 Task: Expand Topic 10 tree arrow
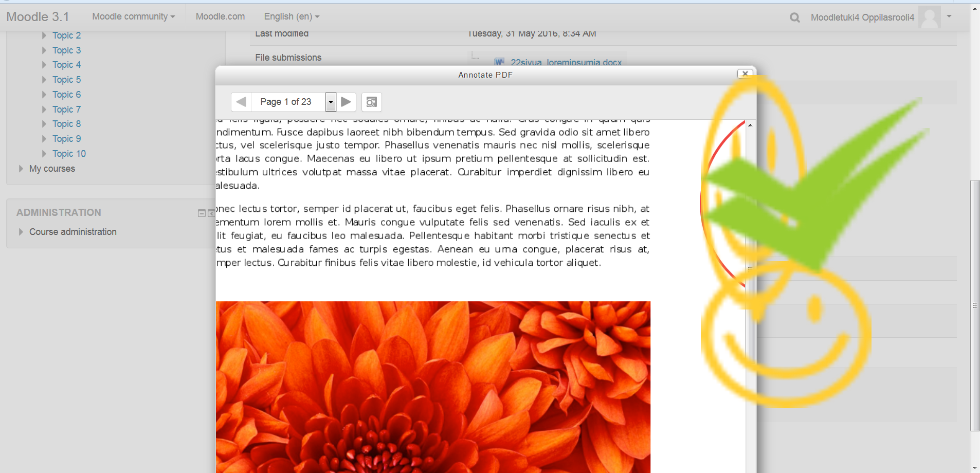[x=44, y=154]
